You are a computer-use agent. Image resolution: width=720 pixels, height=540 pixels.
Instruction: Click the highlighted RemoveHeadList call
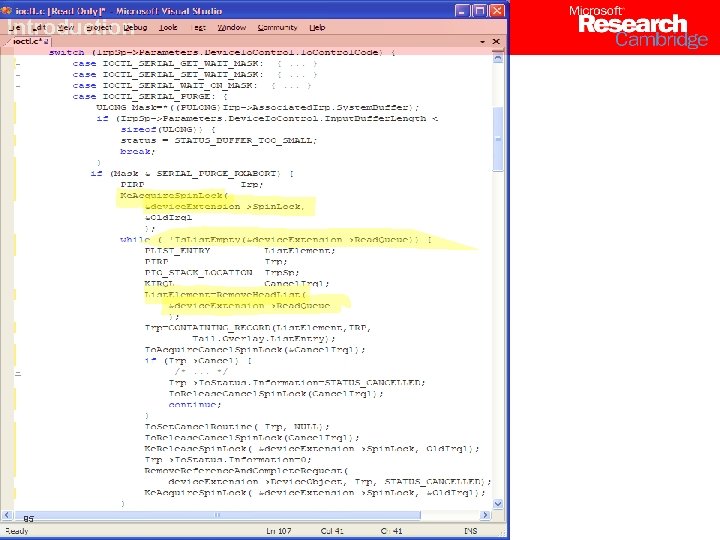coord(225,295)
